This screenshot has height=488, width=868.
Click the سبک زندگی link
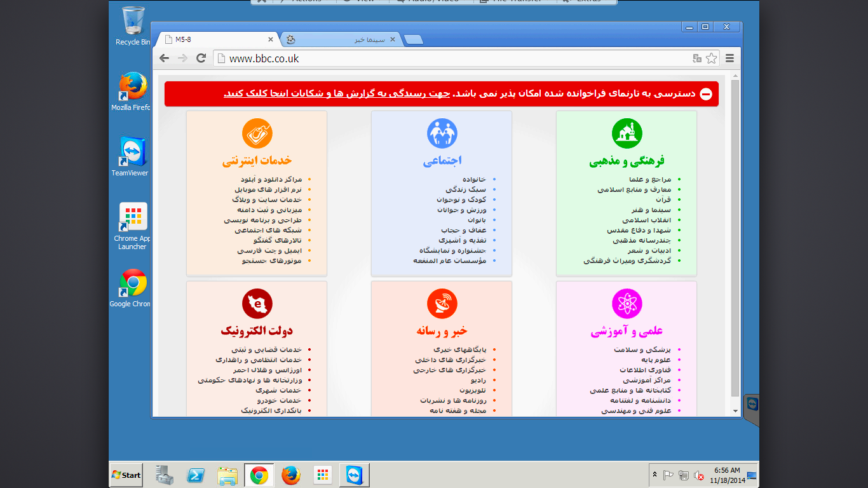466,189
